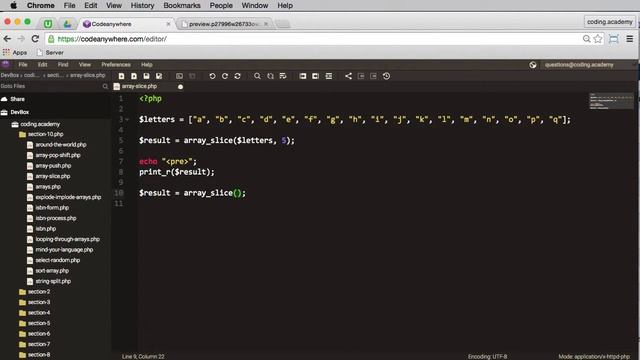Collapse the coding.academy folder
This screenshot has height=360, width=640.
pyautogui.click(x=40, y=124)
